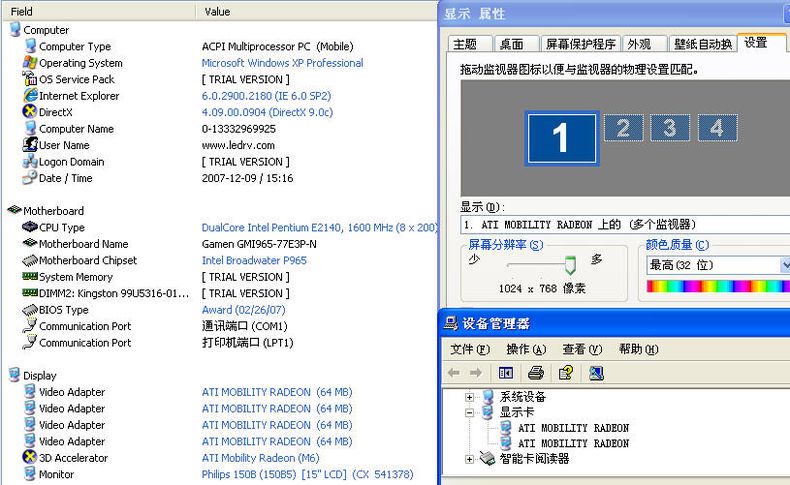
Task: Click the color quality rainbow preview bar
Action: [x=718, y=286]
